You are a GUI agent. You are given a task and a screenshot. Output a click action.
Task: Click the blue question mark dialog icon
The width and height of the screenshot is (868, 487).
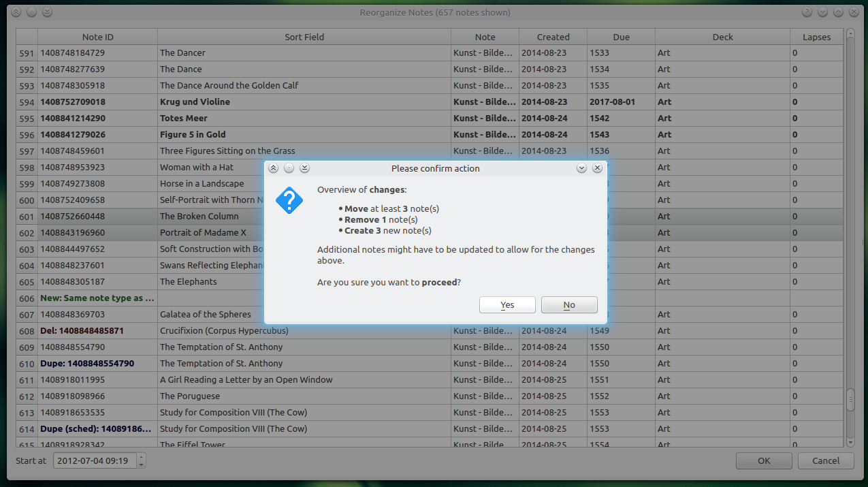point(289,201)
